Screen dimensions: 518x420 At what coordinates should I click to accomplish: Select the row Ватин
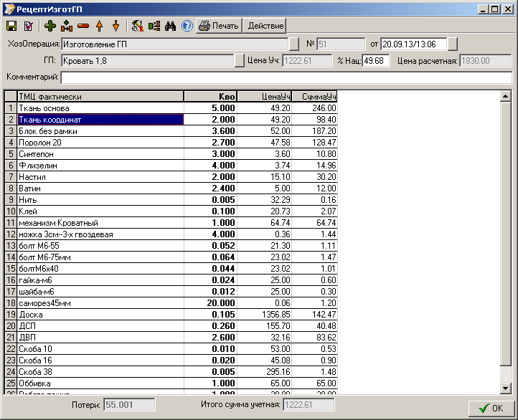click(x=171, y=188)
